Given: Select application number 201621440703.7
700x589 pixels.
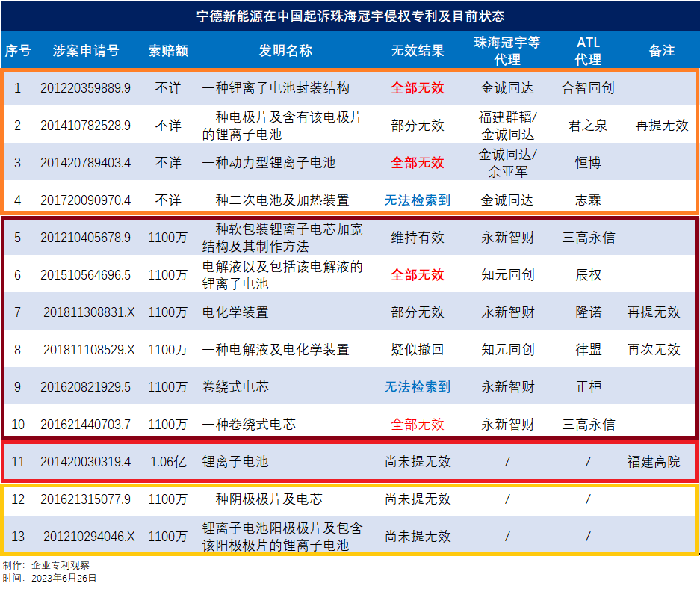Looking at the screenshot, I should [x=86, y=425].
